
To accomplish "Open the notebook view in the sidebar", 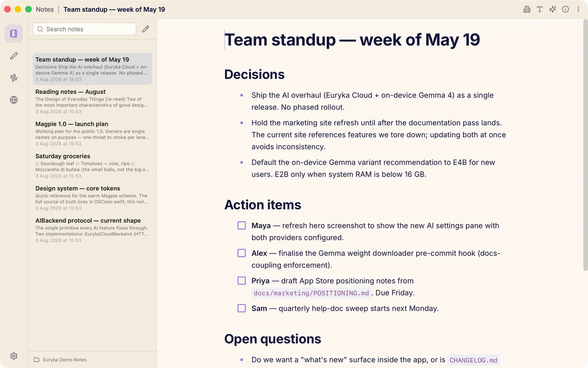I will click(14, 34).
